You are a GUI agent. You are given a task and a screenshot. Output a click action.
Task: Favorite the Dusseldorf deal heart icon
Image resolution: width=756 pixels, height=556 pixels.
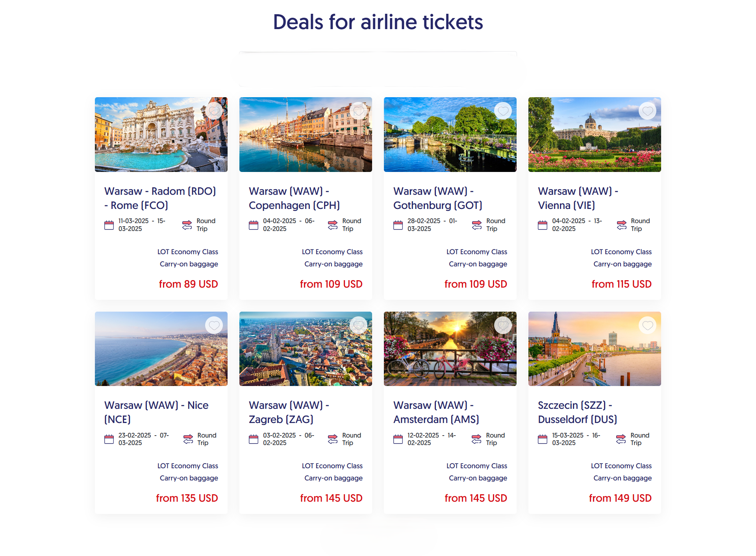(x=648, y=325)
